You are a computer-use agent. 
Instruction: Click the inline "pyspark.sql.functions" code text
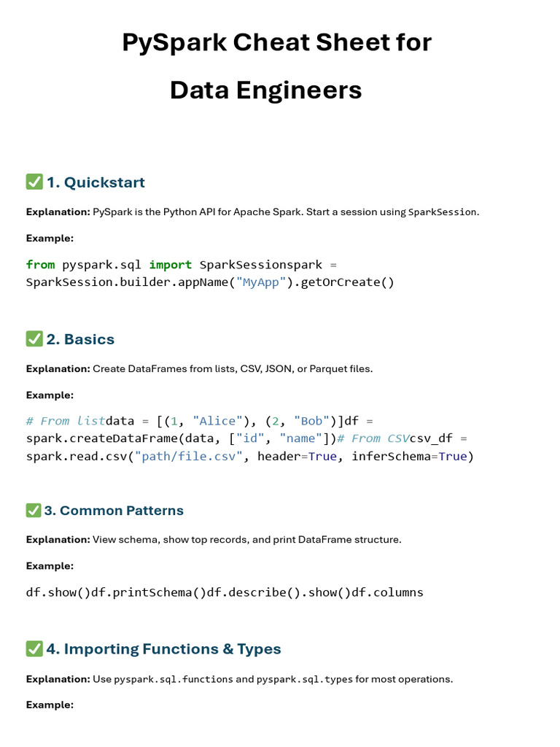[174, 679]
